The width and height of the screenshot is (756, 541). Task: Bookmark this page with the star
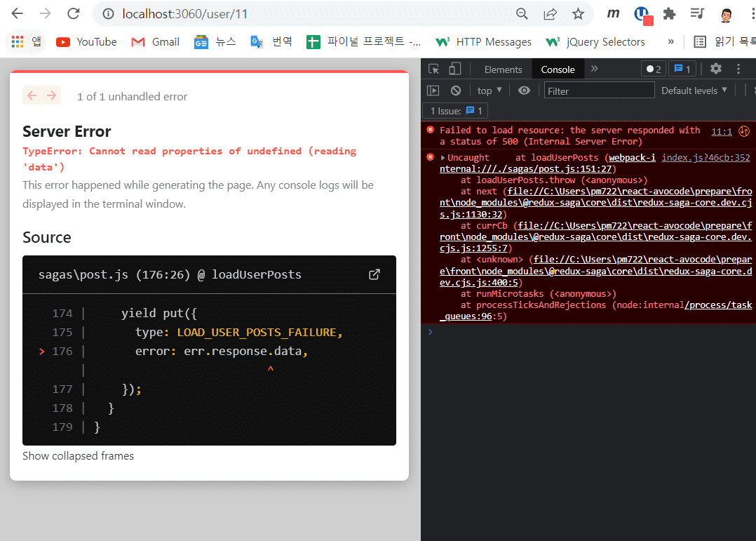578,14
